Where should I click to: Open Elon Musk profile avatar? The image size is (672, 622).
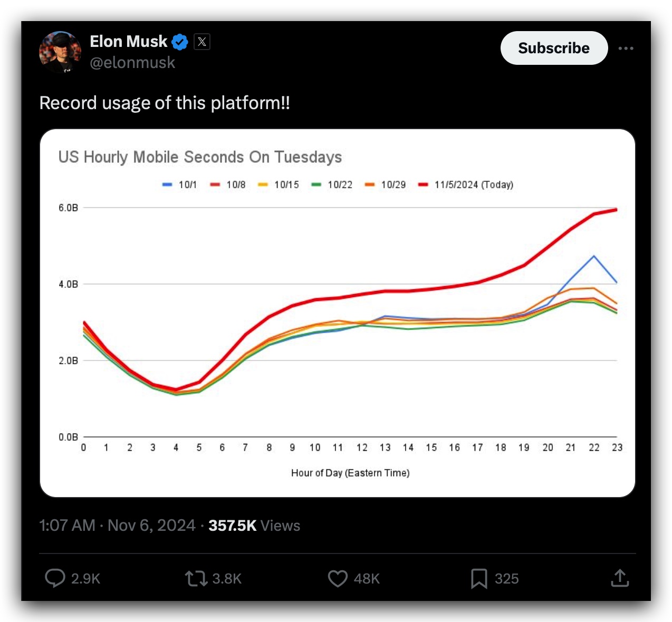[x=60, y=52]
